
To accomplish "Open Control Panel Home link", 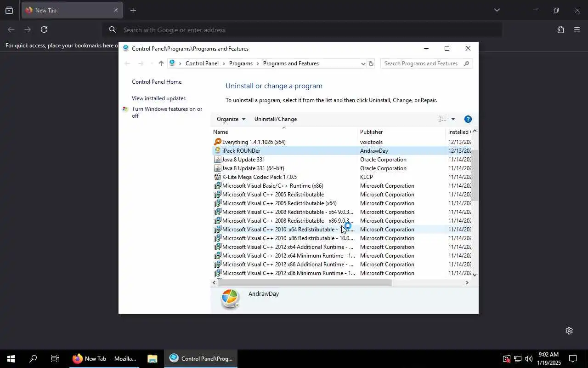I will 157,82.
